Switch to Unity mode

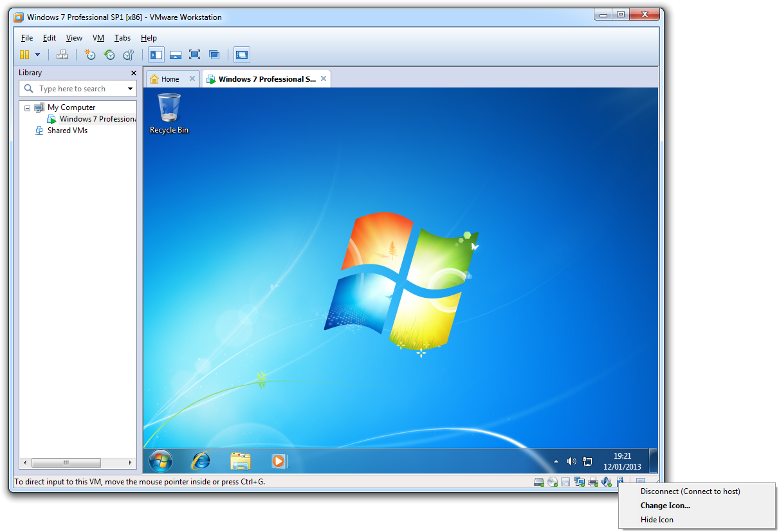(x=214, y=55)
